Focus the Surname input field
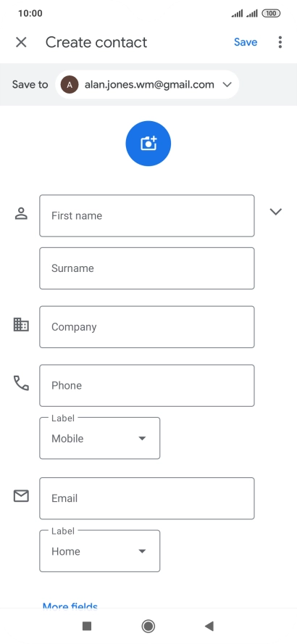 pyautogui.click(x=147, y=268)
